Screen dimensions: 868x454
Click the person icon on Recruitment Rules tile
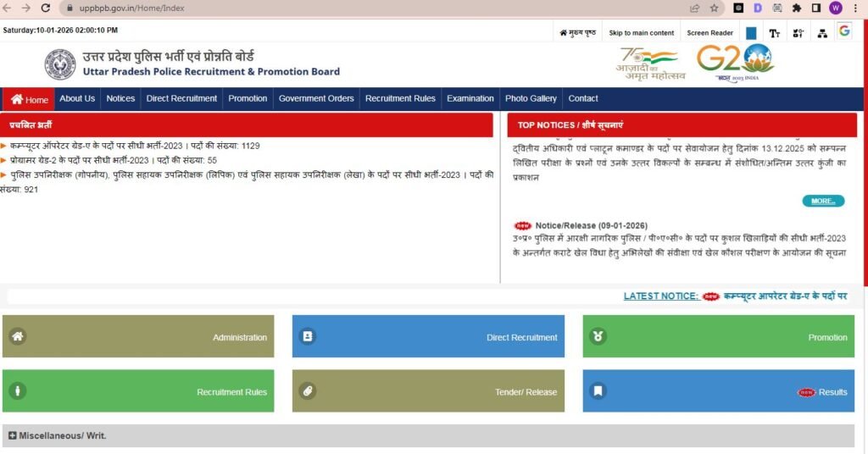coord(18,391)
